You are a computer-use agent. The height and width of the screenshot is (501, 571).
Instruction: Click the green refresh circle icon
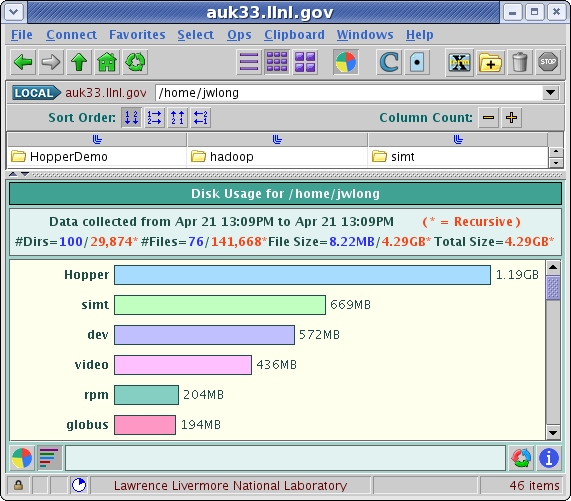tap(135, 62)
